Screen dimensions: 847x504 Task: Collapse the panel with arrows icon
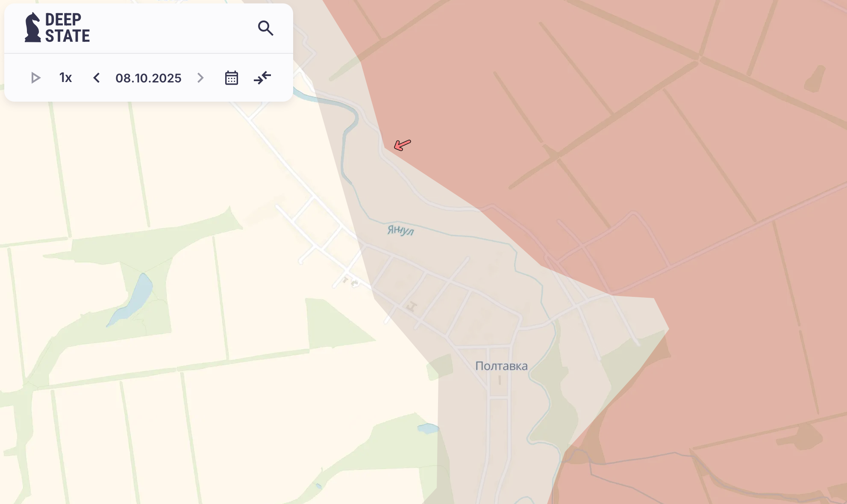[262, 78]
